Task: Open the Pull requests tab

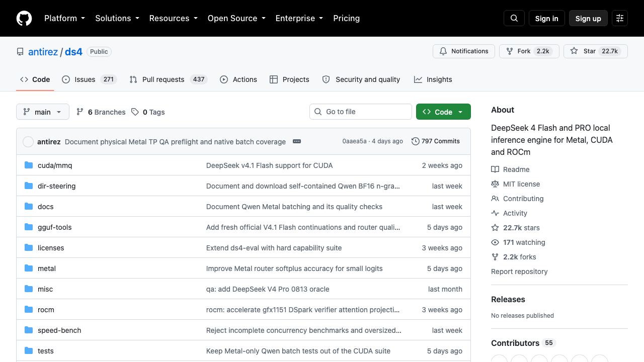Action: point(168,79)
